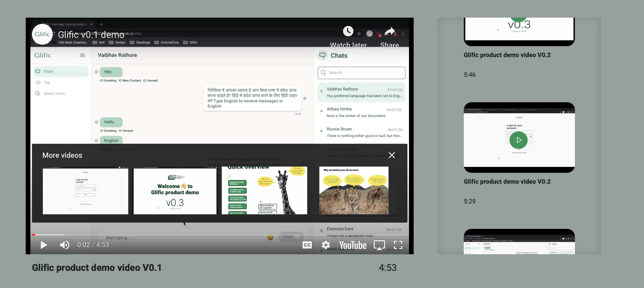
Task: Open the login screen suggested video thumbnail
Action: click(x=85, y=191)
